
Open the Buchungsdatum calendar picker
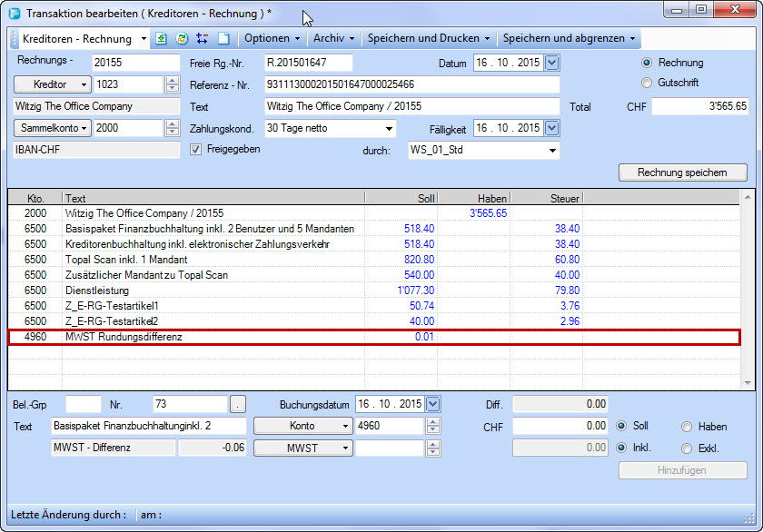[x=432, y=404]
